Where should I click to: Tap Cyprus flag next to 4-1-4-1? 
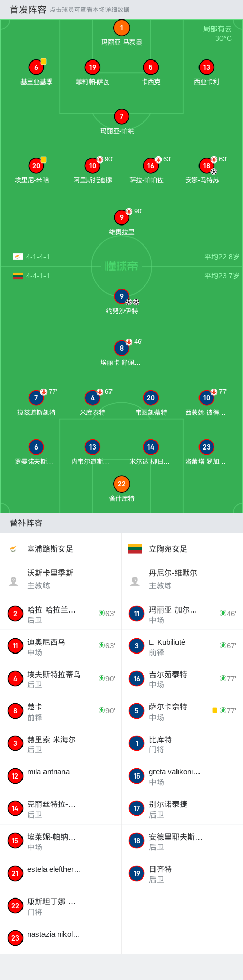[x=17, y=257]
